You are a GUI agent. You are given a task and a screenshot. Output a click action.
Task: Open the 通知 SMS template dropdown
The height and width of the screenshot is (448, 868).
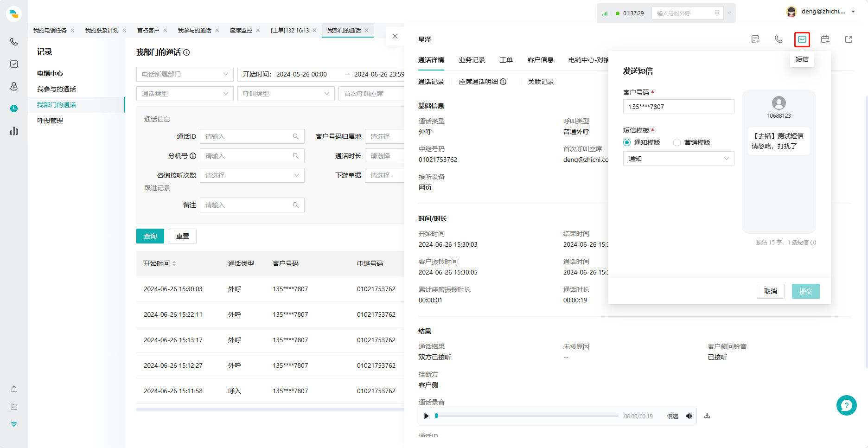pyautogui.click(x=679, y=159)
